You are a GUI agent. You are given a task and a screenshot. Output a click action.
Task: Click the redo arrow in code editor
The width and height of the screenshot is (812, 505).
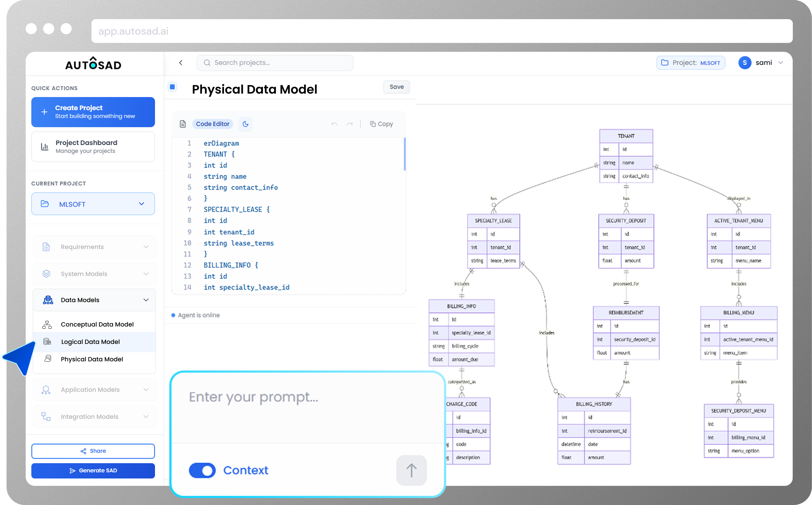350,124
